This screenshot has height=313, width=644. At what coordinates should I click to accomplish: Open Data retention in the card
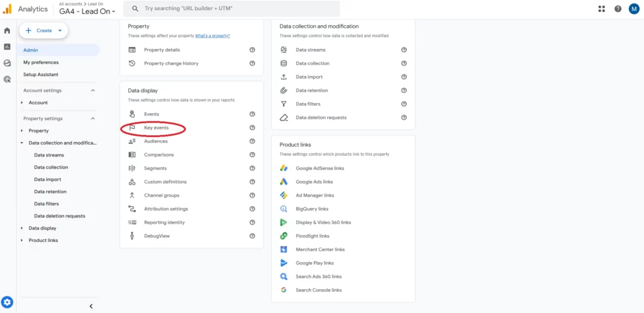[x=312, y=91]
